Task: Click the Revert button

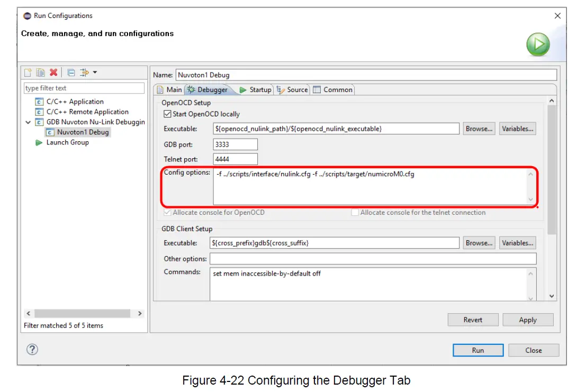Action: [x=473, y=320]
